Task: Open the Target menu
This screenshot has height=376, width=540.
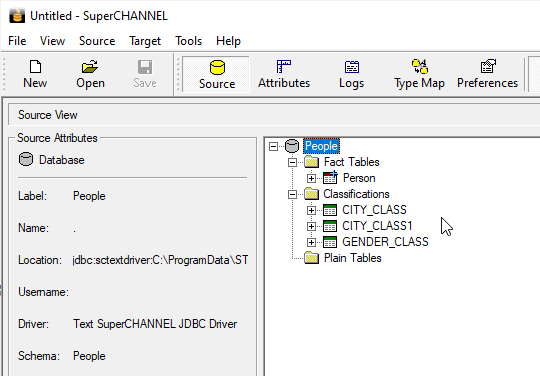Action: (145, 41)
